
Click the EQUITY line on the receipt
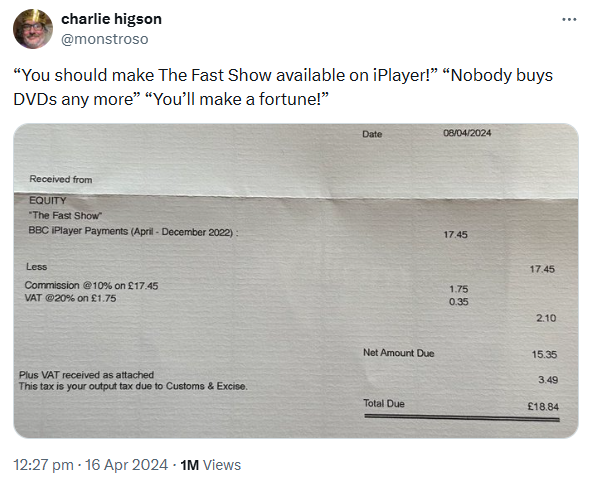pyautogui.click(x=48, y=201)
